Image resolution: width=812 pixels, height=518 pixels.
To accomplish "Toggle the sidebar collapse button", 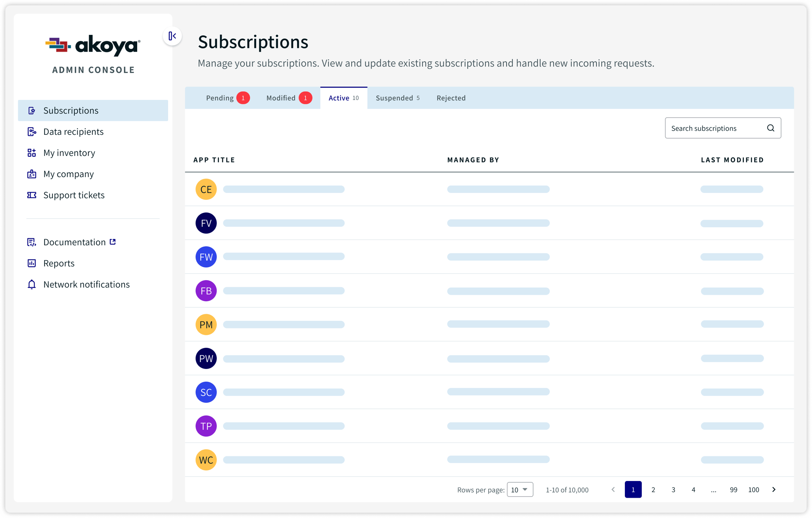I will click(x=172, y=37).
